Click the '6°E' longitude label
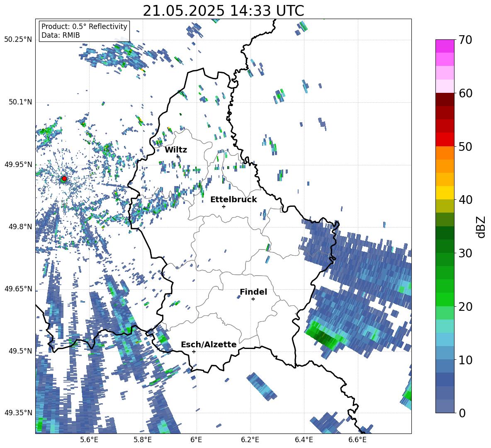Viewport: 491px width, 448px height. pos(196,440)
